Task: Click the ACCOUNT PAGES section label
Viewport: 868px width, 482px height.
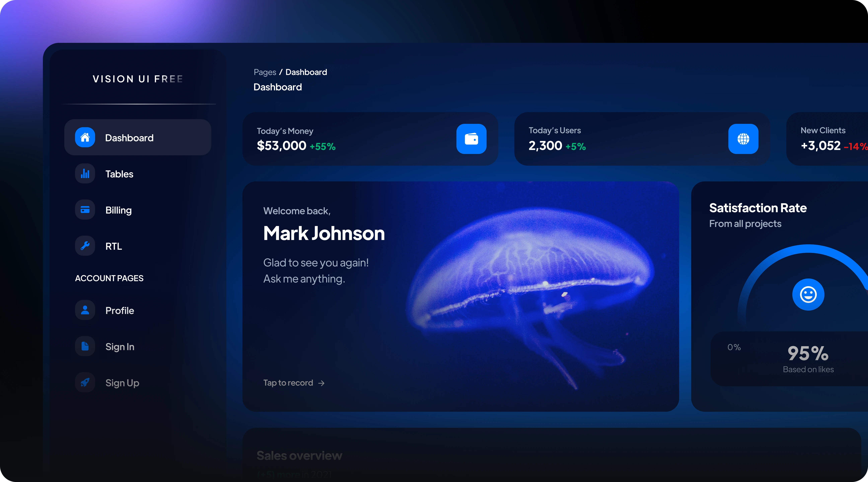Action: tap(109, 278)
